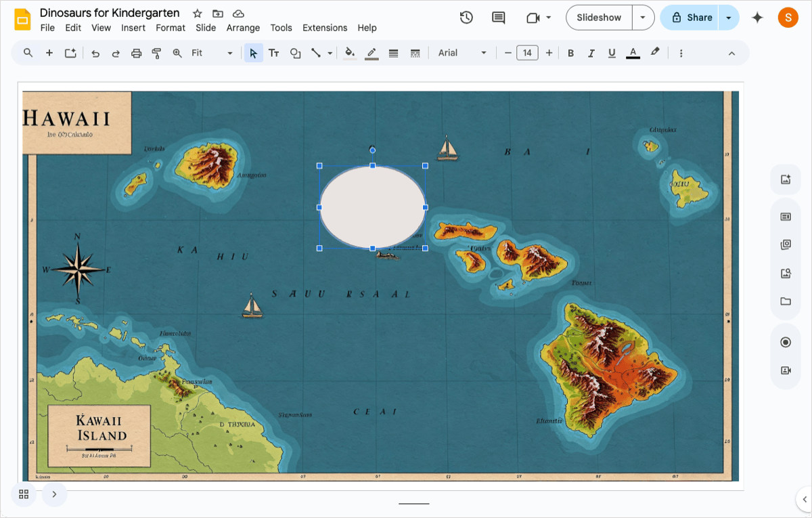Open border weight options
812x518 pixels.
pyautogui.click(x=394, y=53)
